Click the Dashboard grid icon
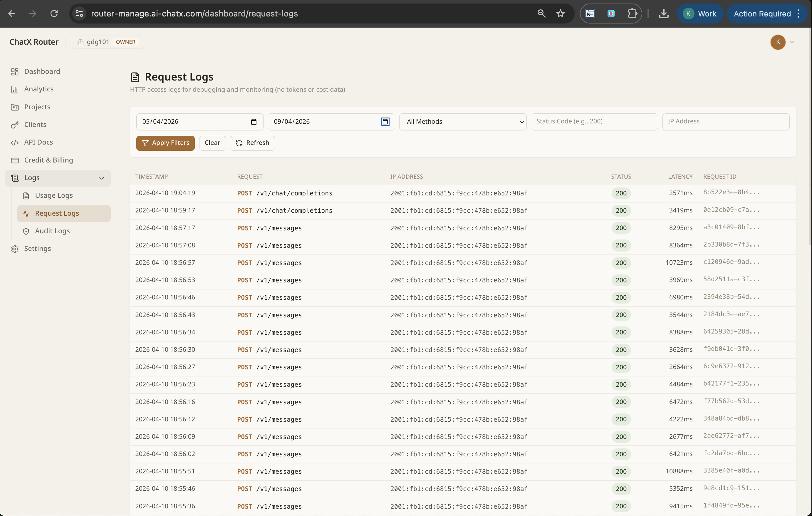The image size is (812, 516). [15, 71]
